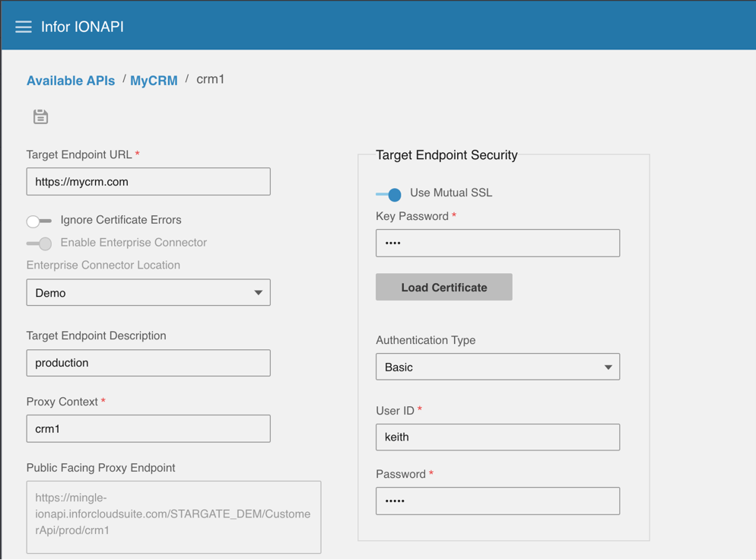Focus the Target Endpoint Description field

148,363
